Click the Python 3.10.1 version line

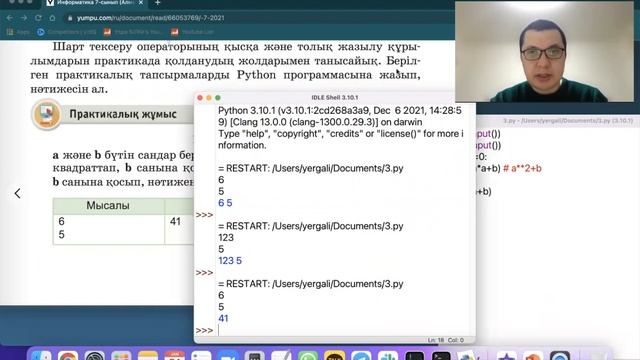[340, 116]
